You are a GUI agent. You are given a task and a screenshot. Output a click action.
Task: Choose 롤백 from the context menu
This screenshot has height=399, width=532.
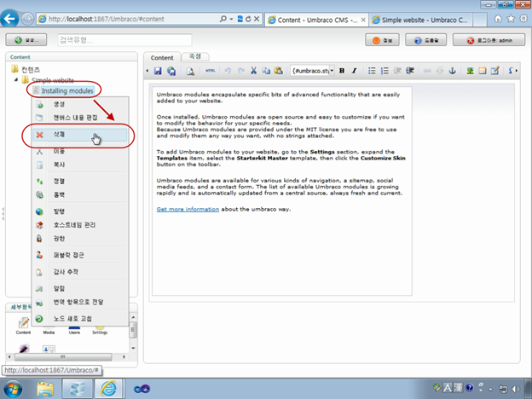point(80,194)
